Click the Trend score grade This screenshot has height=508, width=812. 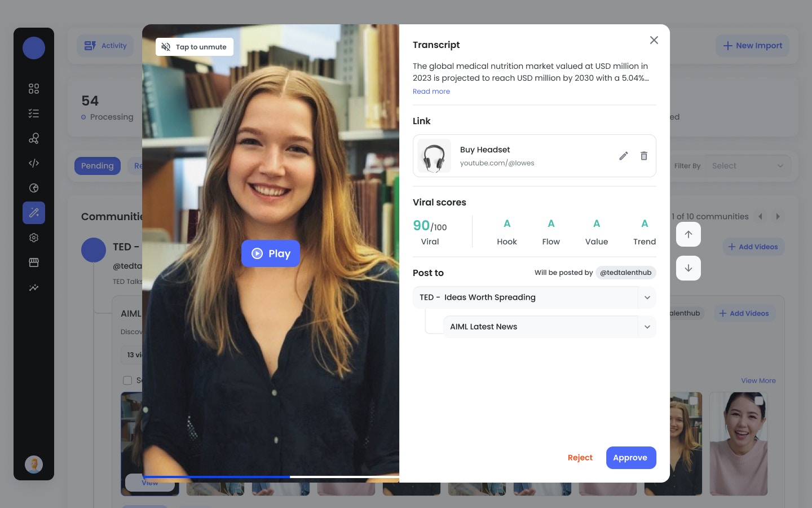tap(645, 224)
